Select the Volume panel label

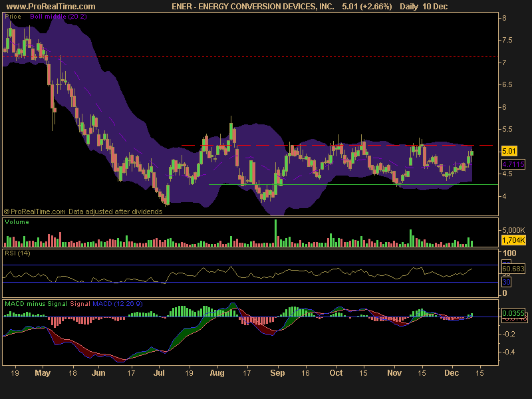click(17, 222)
